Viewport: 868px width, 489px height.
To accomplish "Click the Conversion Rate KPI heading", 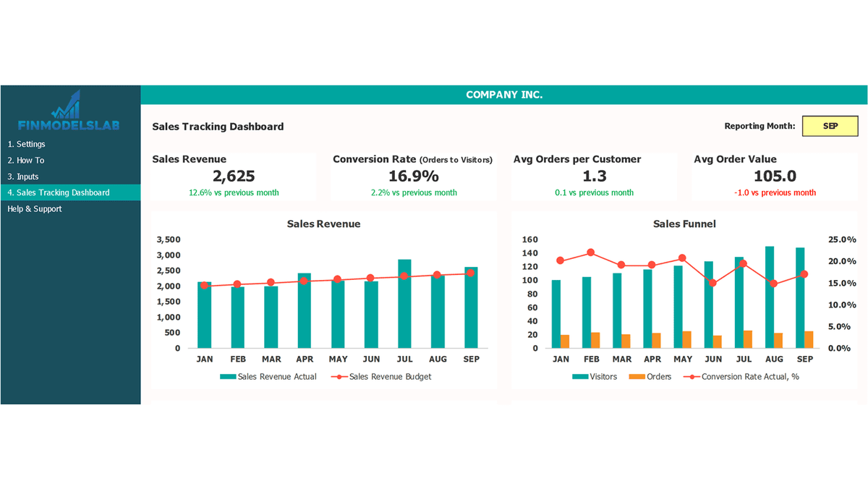I will coord(412,159).
